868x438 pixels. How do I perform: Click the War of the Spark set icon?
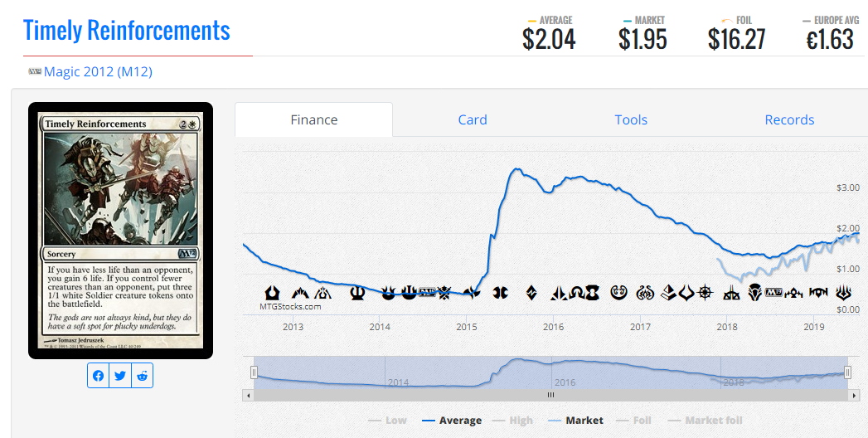(x=843, y=292)
